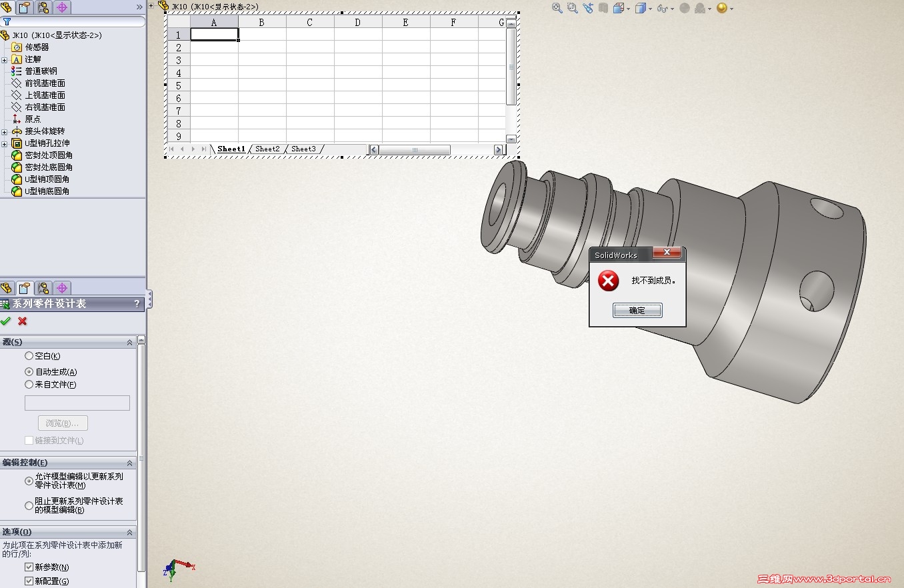This screenshot has height=588, width=904.
Task: Expand the 注解 tree node
Action: tap(5, 59)
